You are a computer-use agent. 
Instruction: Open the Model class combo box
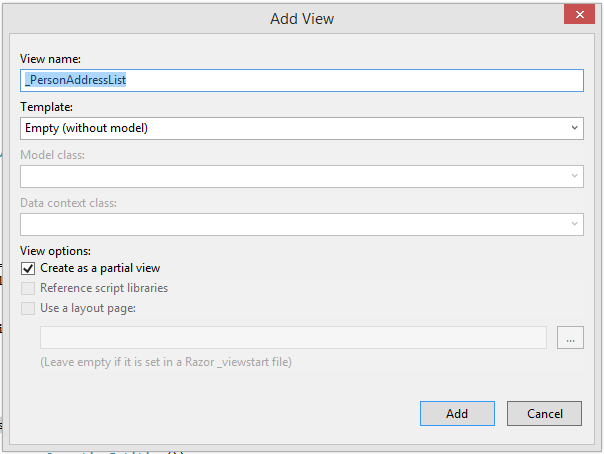click(x=300, y=176)
